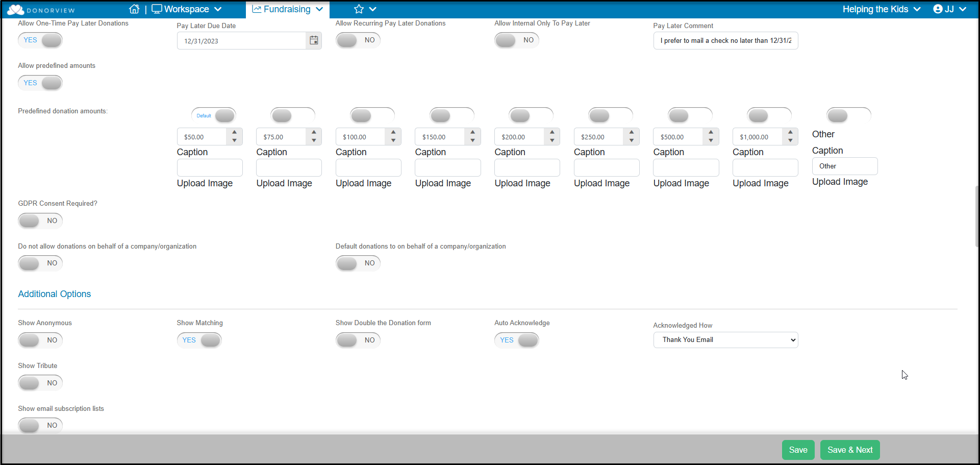Viewport: 980px width, 465px height.
Task: Upload Image for the $150.00 amount
Action: click(443, 183)
